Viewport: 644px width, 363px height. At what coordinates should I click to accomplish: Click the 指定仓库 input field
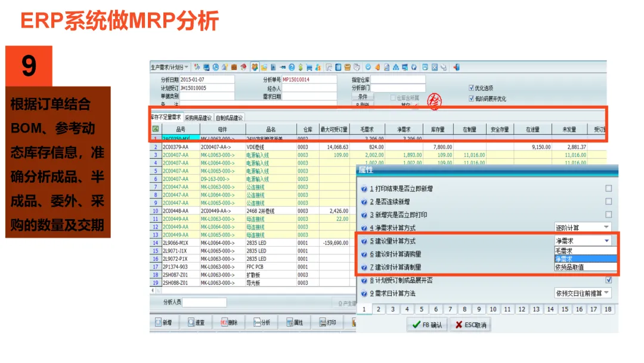coord(398,79)
